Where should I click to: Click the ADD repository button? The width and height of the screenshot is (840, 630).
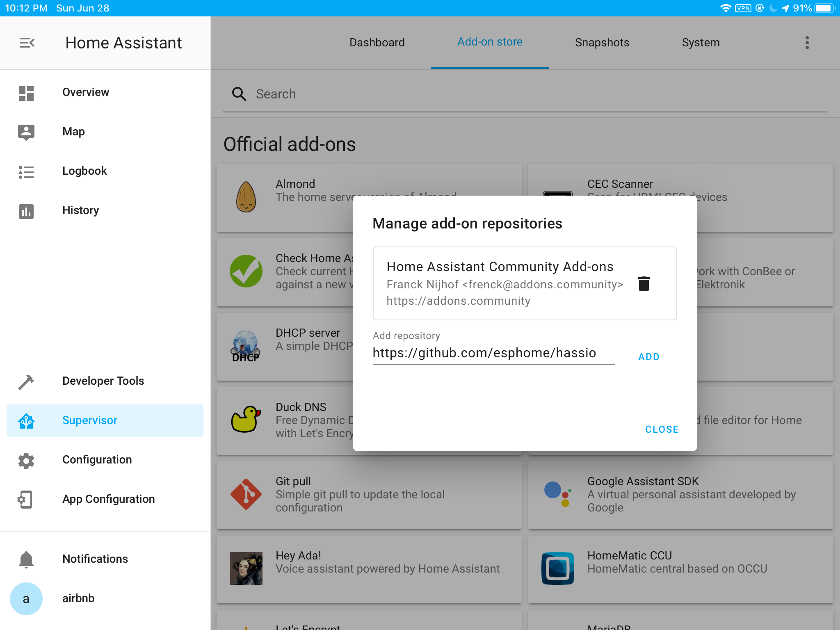point(649,357)
